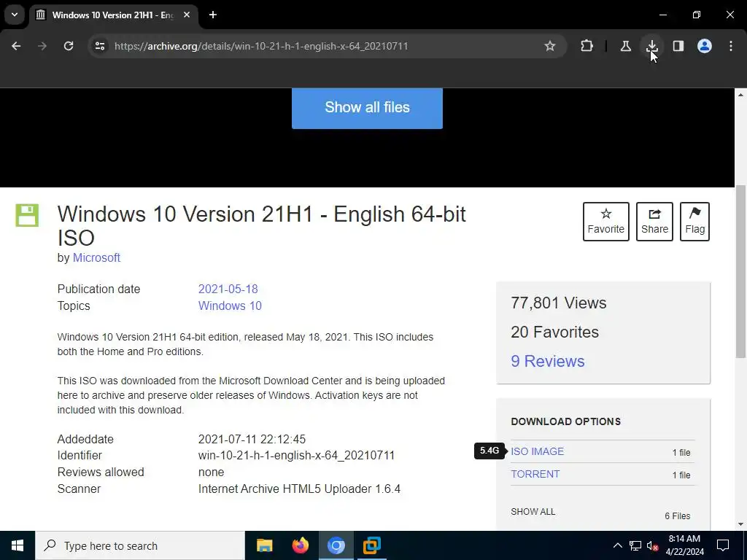The image size is (747, 560).
Task: Click the Share button
Action: 654,222
